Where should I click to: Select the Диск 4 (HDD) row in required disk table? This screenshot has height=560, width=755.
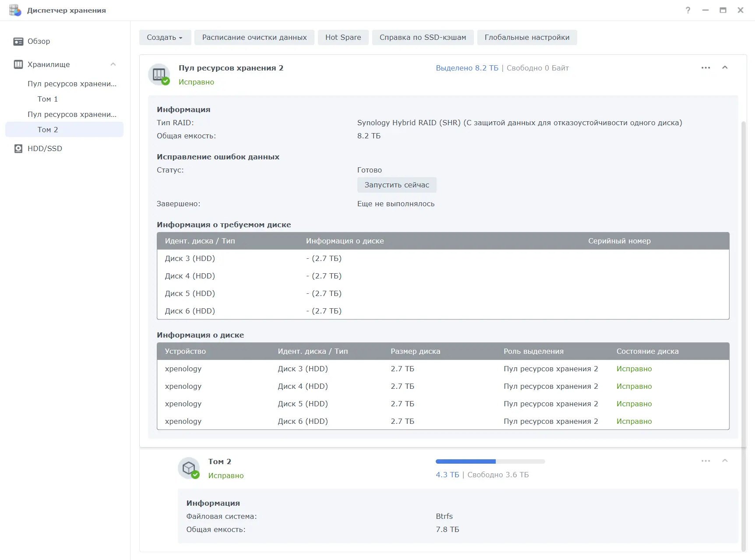(x=443, y=276)
